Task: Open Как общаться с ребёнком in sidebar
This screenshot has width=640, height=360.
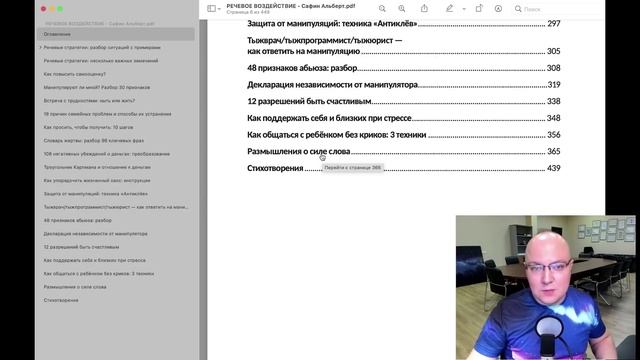Action: tap(99, 273)
